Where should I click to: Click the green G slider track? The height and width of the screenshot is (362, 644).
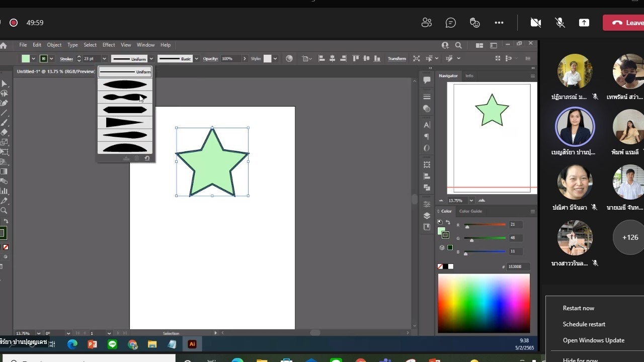tap(486, 238)
